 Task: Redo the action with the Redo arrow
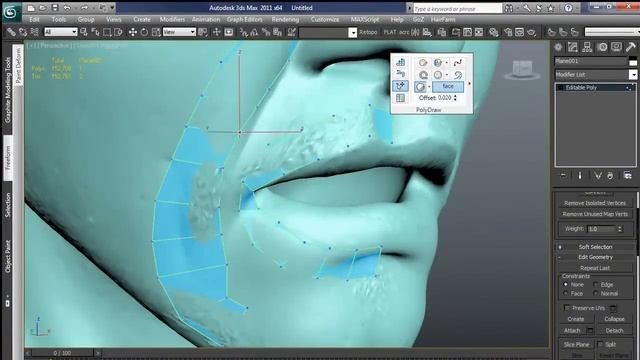(84, 8)
